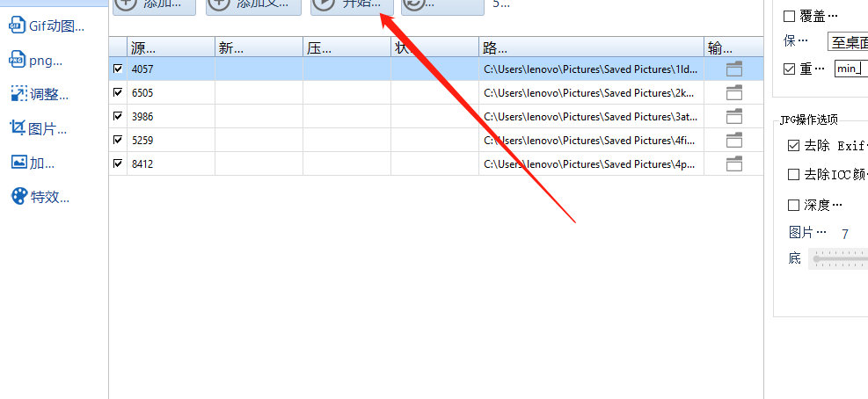Click source size value 4057

click(x=142, y=69)
